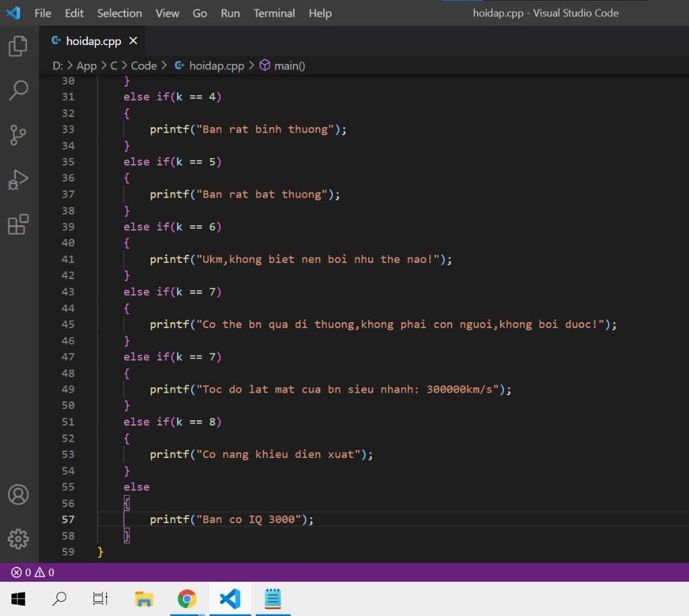Open the Run menu
Image resolution: width=689 pixels, height=616 pixels.
[230, 13]
